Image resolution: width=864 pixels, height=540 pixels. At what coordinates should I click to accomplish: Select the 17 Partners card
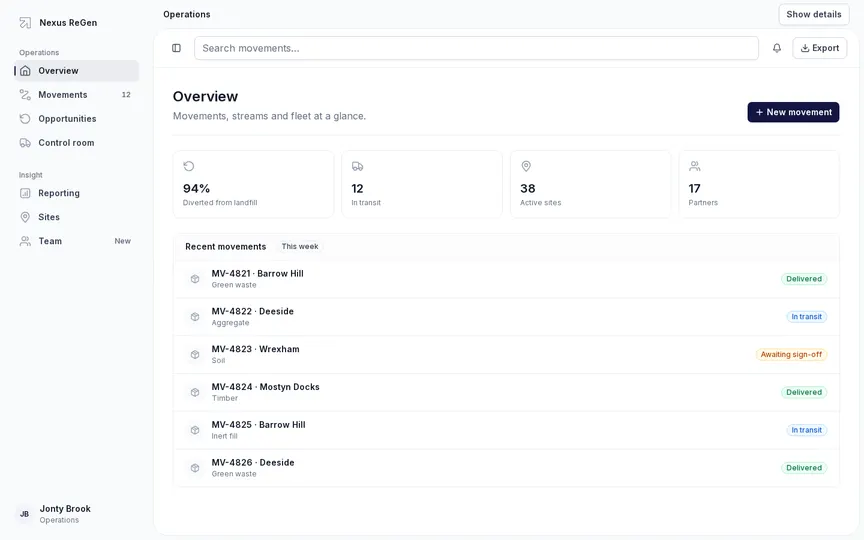pos(759,184)
